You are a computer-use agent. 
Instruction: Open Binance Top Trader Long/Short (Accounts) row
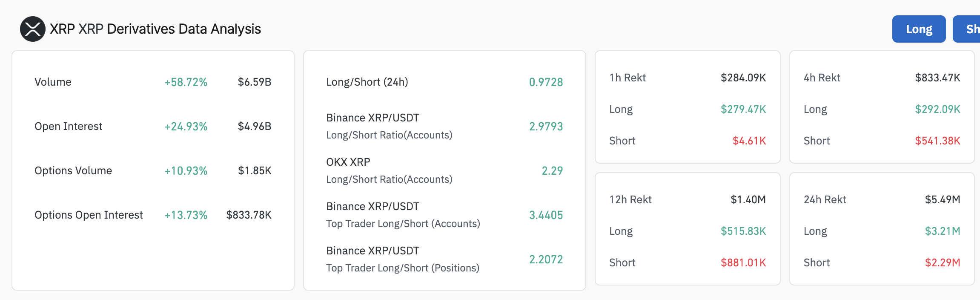pyautogui.click(x=403, y=215)
